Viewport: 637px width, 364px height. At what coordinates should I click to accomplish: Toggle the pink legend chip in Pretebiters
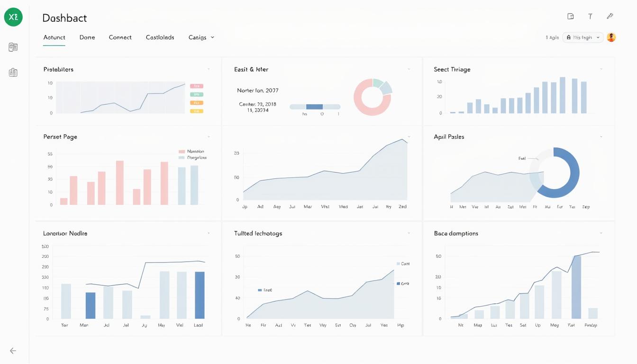pyautogui.click(x=197, y=86)
